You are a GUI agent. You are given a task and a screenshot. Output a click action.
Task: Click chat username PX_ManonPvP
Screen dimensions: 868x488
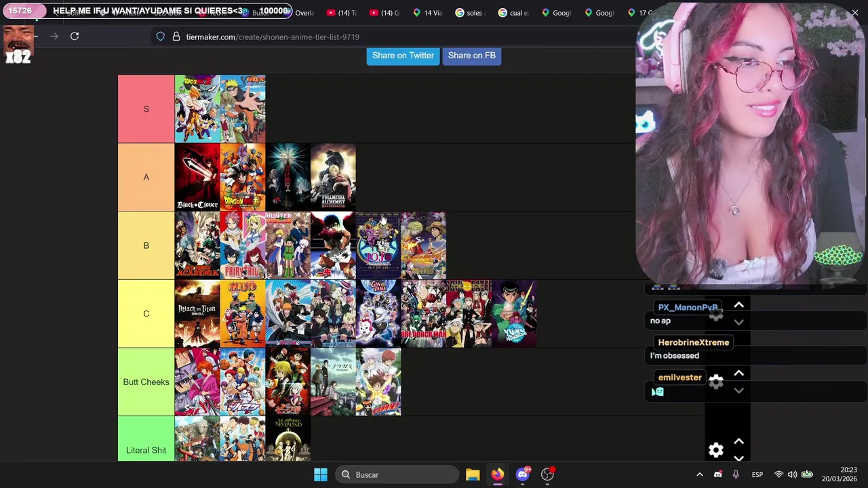point(688,307)
